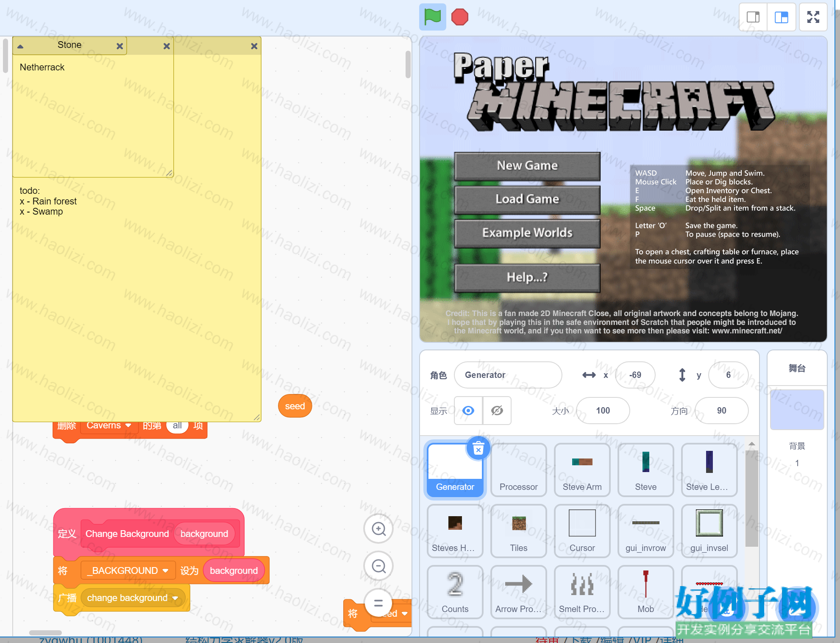The height and width of the screenshot is (643, 840).
Task: Show the sprite with eye icon
Action: coord(468,411)
